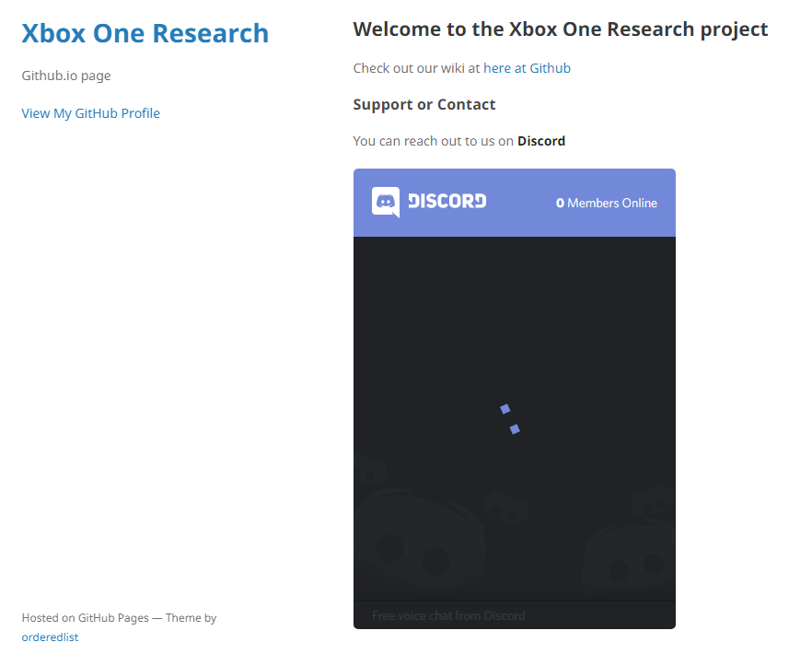The width and height of the screenshot is (812, 654).
Task: Open View My GitHub Profile link
Action: [90, 113]
